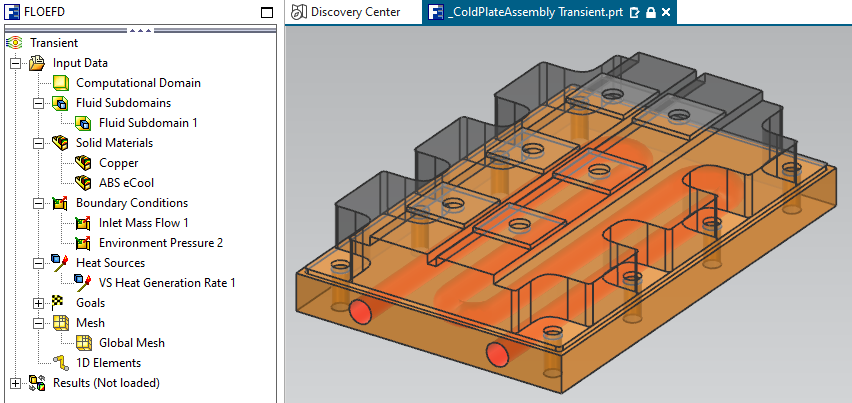
Task: Collapse the Input Data folder
Action: (x=15, y=63)
